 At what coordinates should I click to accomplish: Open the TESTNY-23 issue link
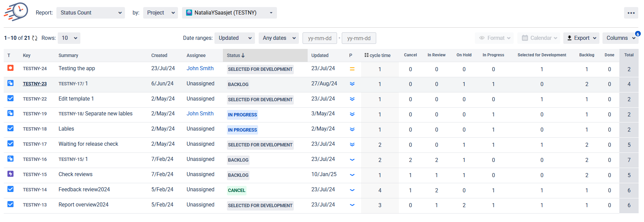(x=35, y=84)
